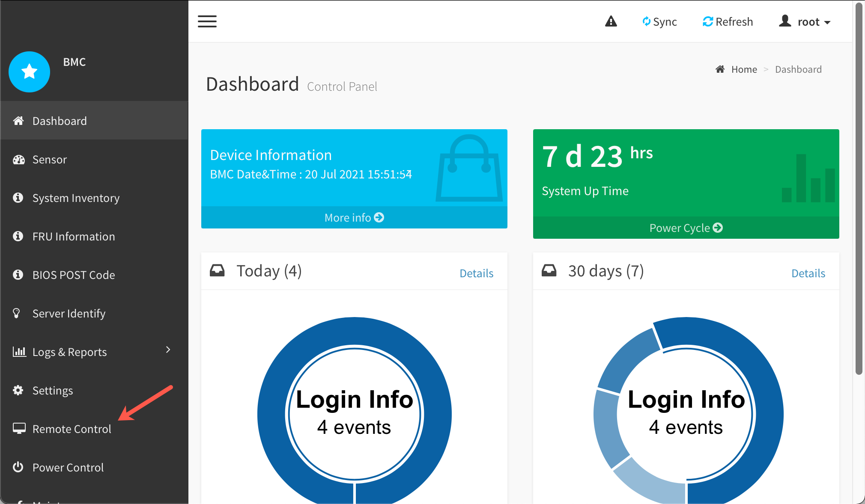
Task: Open Power Control power icon item
Action: tap(68, 468)
